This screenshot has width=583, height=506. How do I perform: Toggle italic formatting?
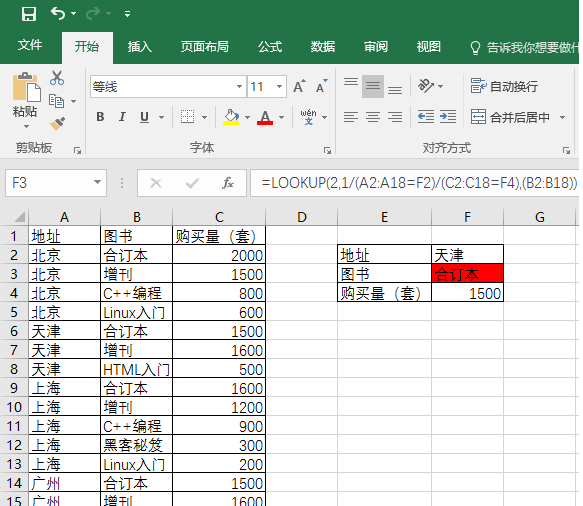click(x=122, y=117)
